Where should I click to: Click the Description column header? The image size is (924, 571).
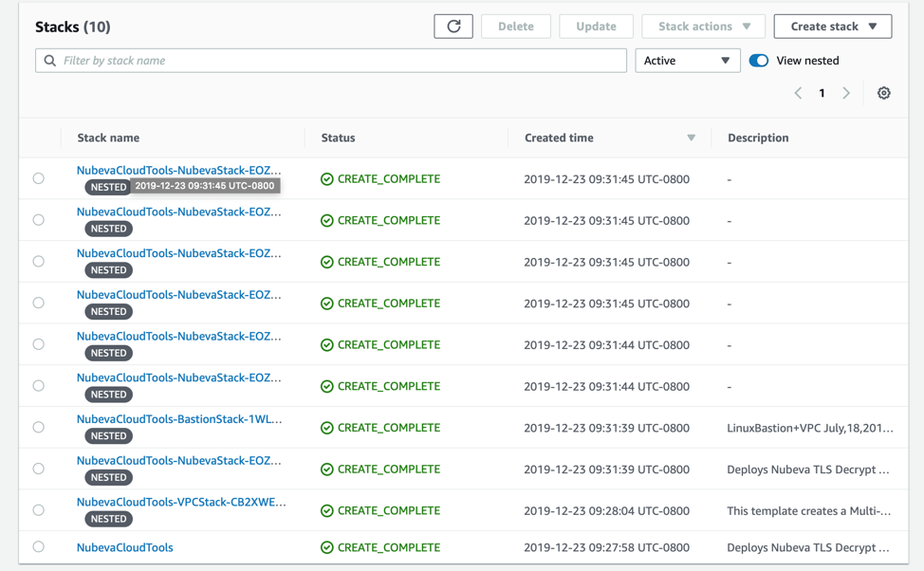(x=758, y=138)
